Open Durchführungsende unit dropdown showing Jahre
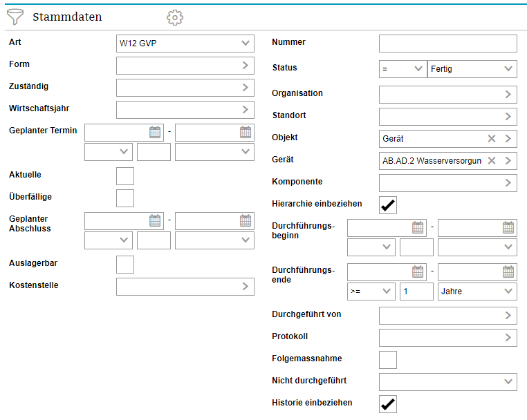The width and height of the screenshot is (527, 420). [477, 291]
